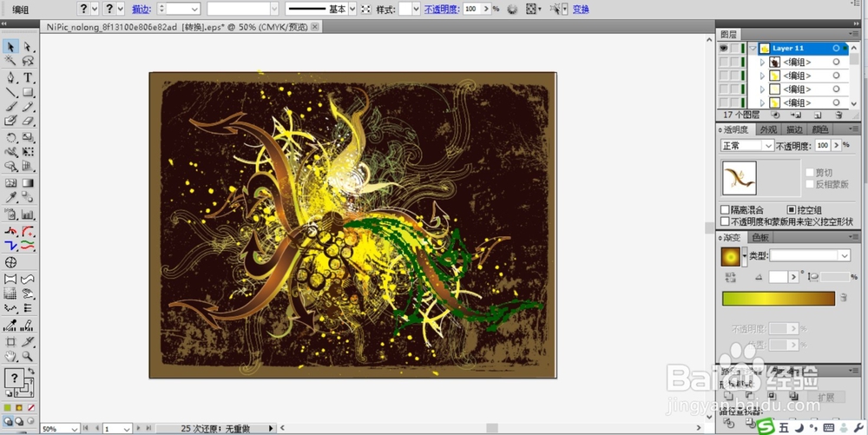The height and width of the screenshot is (435, 868).
Task: Select the Pencil tool
Action: pos(28,106)
